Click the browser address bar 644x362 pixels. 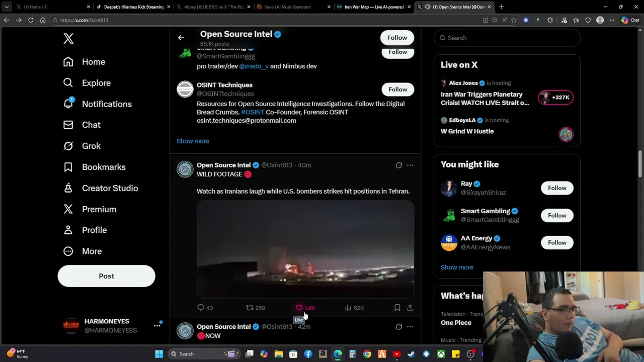[x=267, y=20]
